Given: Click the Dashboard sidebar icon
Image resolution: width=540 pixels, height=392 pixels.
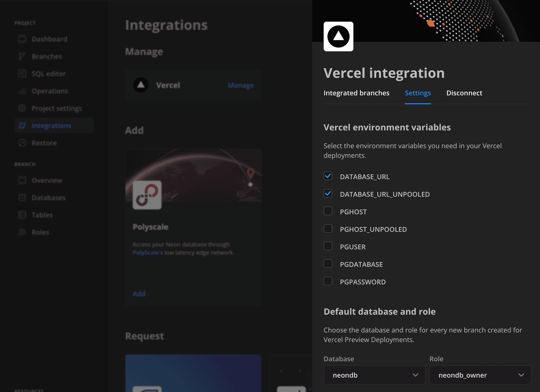Looking at the screenshot, I should pos(22,39).
